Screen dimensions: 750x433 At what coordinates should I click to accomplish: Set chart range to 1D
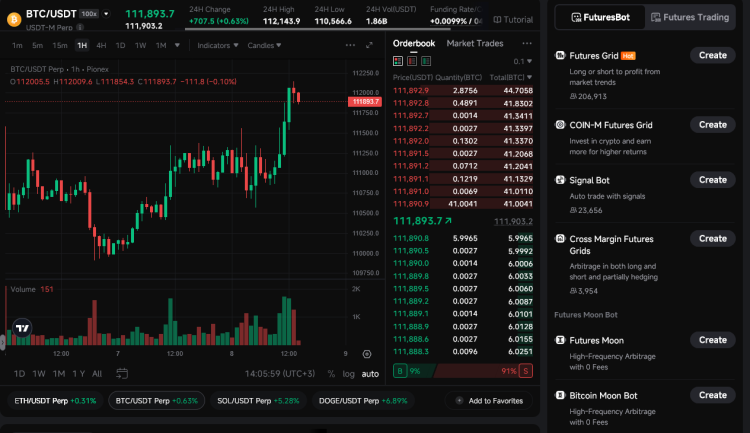[x=19, y=374]
